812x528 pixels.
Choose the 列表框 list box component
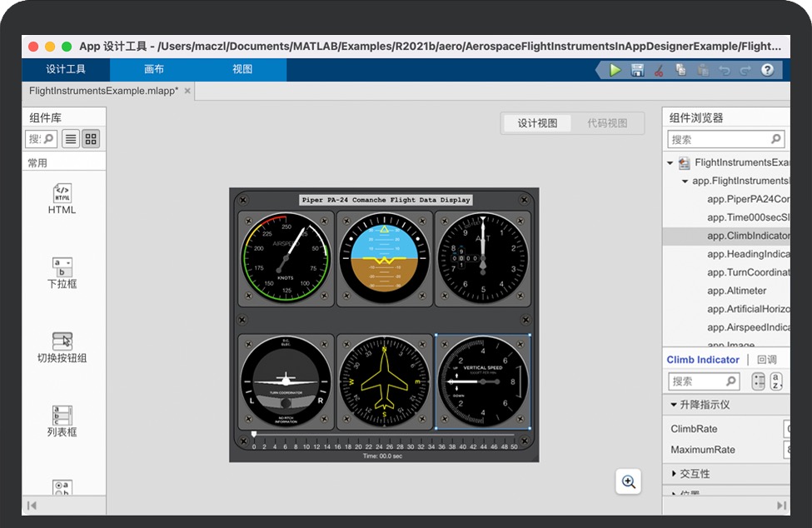62,415
